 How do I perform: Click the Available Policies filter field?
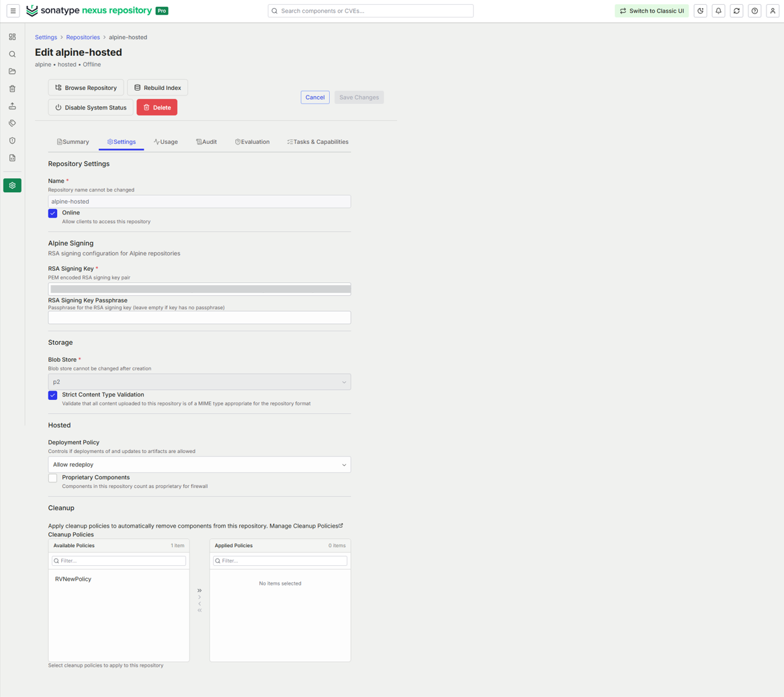point(119,561)
